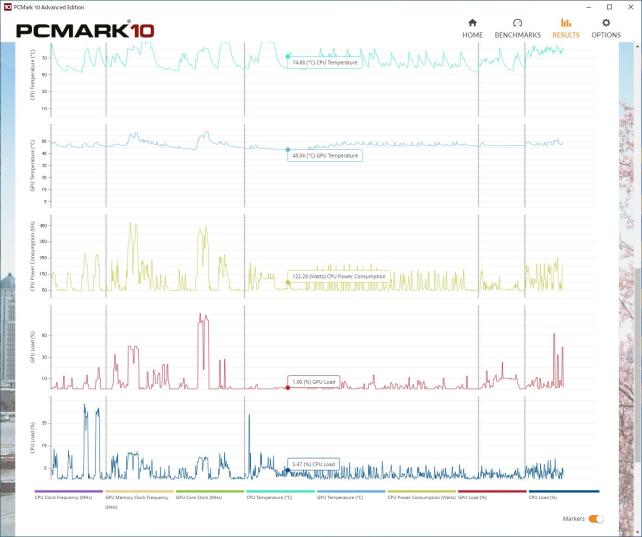The height and width of the screenshot is (537, 642).
Task: Minimize the PCMark 10 window
Action: 589,7
